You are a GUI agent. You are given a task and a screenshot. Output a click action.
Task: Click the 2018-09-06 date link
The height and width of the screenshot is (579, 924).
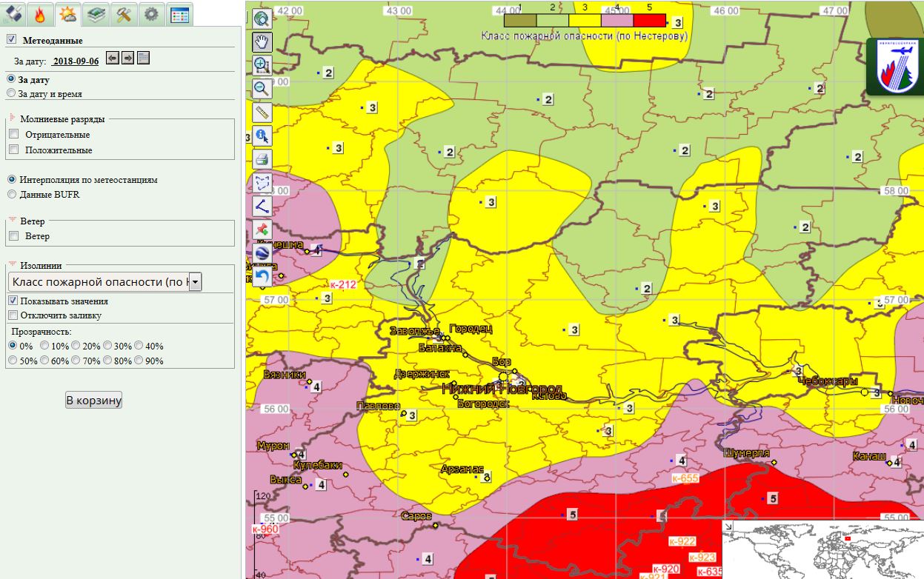point(76,61)
